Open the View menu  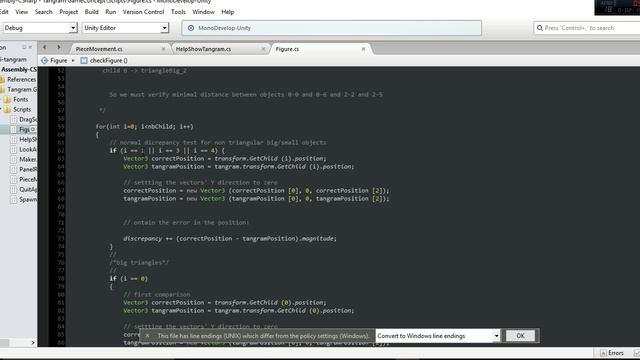click(22, 12)
